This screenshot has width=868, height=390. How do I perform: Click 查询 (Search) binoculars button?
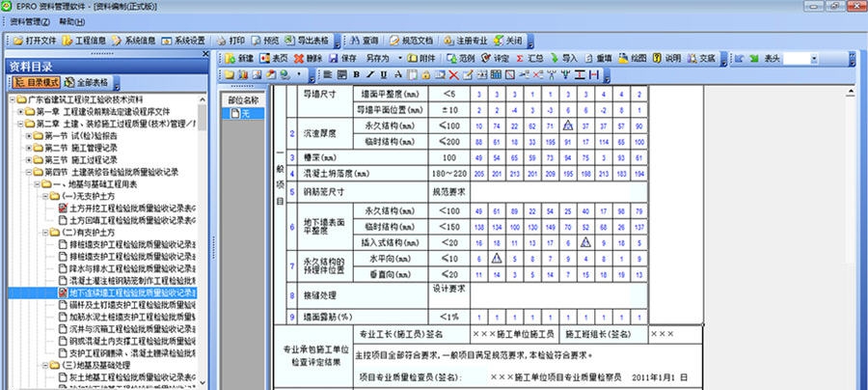365,41
